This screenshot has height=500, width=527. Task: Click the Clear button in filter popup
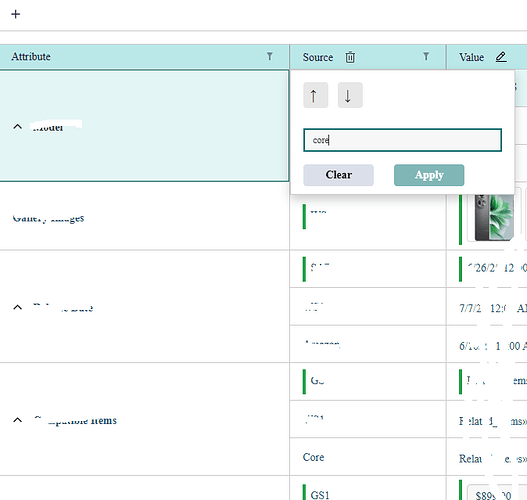[338, 175]
